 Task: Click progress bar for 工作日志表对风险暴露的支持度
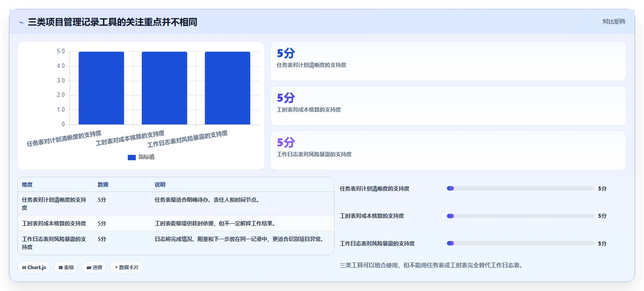click(520, 244)
